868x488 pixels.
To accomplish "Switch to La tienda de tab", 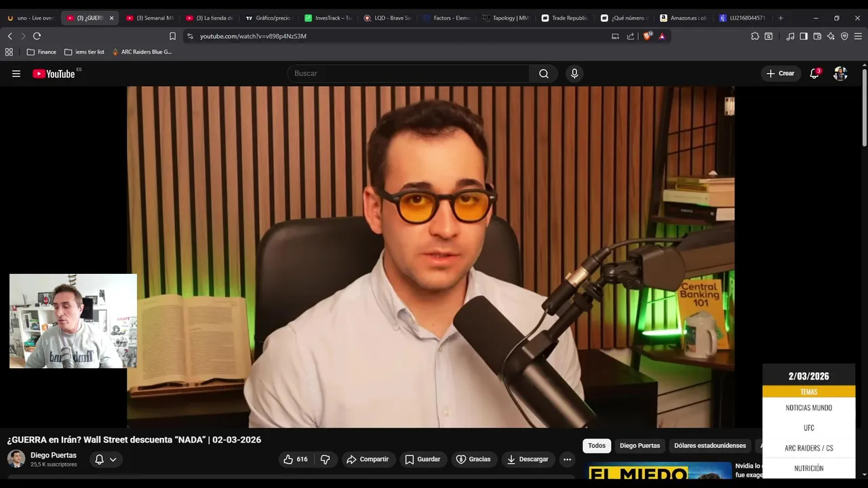I will 209,18.
